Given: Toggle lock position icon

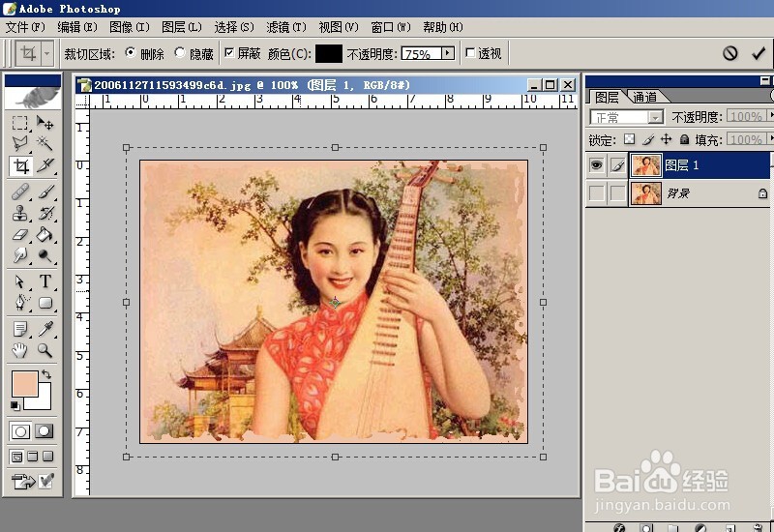Looking at the screenshot, I should point(667,139).
